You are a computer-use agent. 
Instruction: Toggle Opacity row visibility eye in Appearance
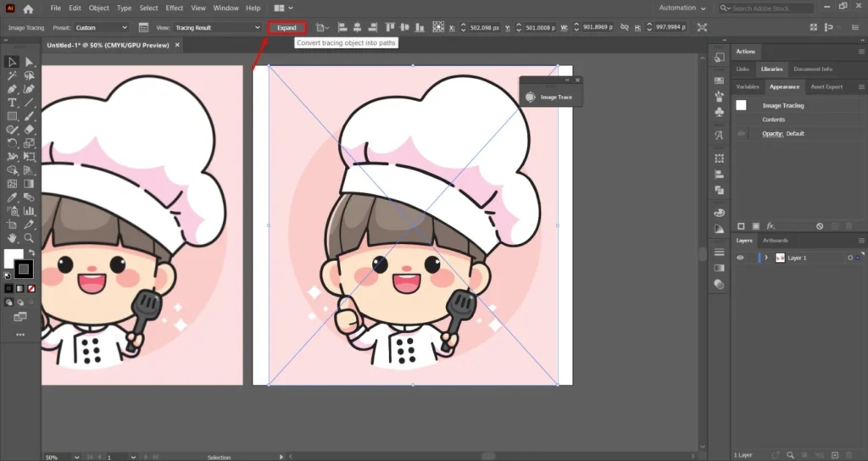(x=741, y=133)
